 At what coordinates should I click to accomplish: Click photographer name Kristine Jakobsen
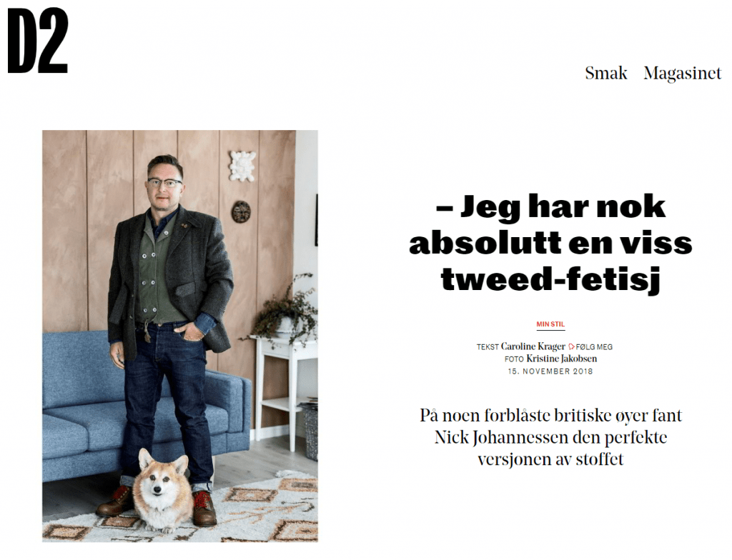(x=562, y=359)
